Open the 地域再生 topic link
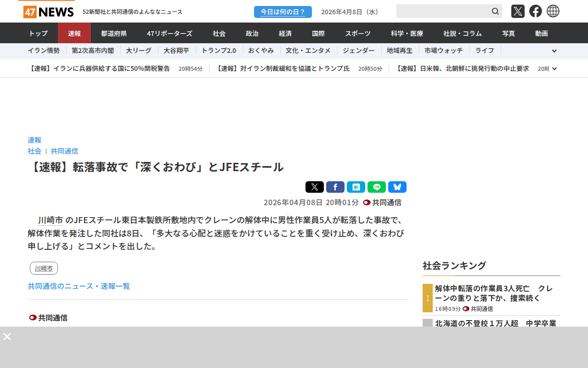The height and width of the screenshot is (368, 588). (x=400, y=51)
